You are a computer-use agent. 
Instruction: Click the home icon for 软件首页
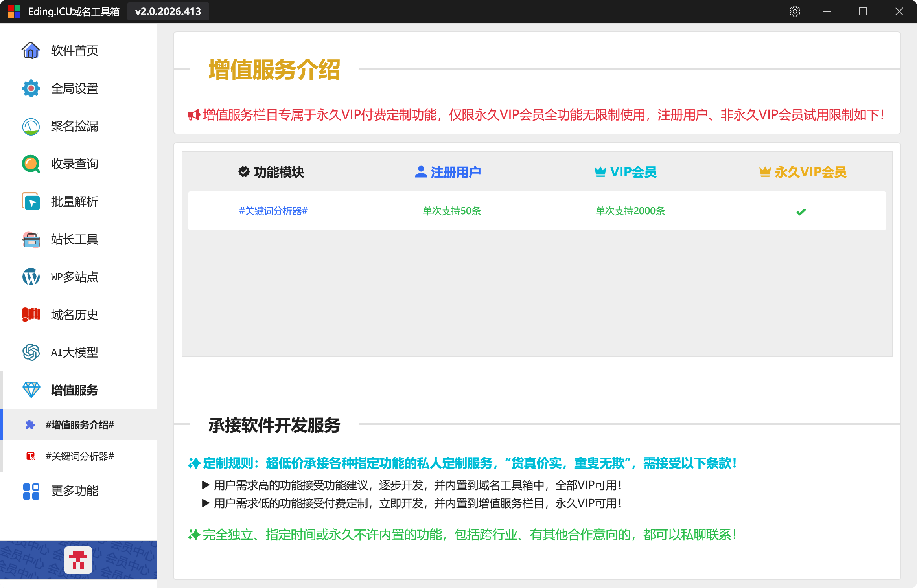point(31,51)
